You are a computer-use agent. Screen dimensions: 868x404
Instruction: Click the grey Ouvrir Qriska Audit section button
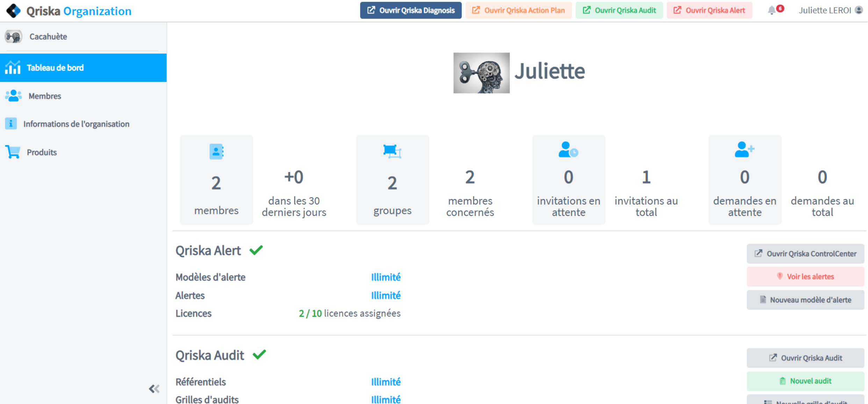(805, 358)
